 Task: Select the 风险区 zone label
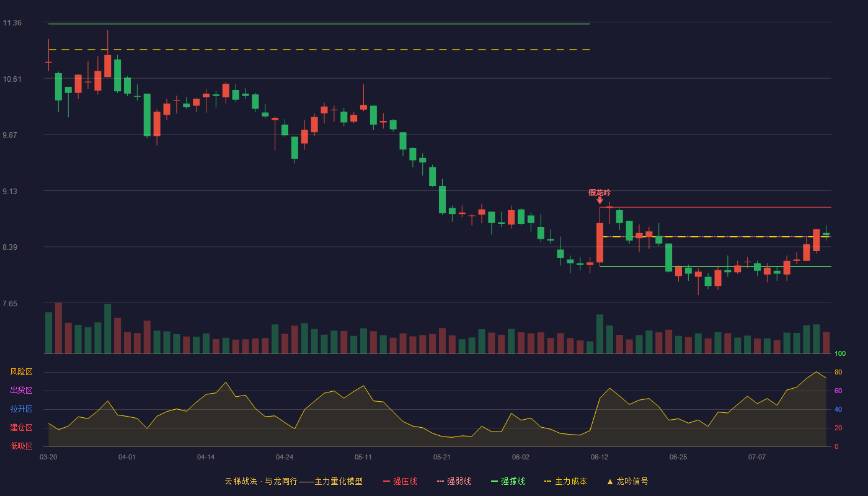(21, 372)
